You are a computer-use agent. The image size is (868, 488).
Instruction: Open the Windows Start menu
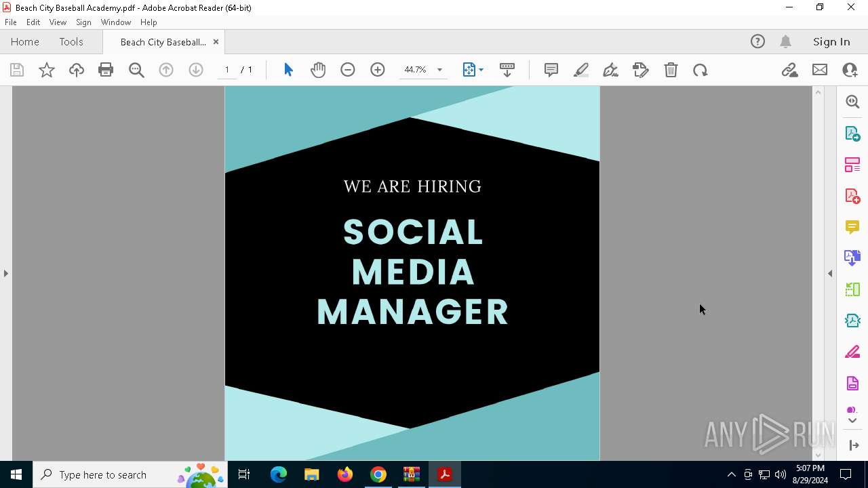(x=16, y=474)
